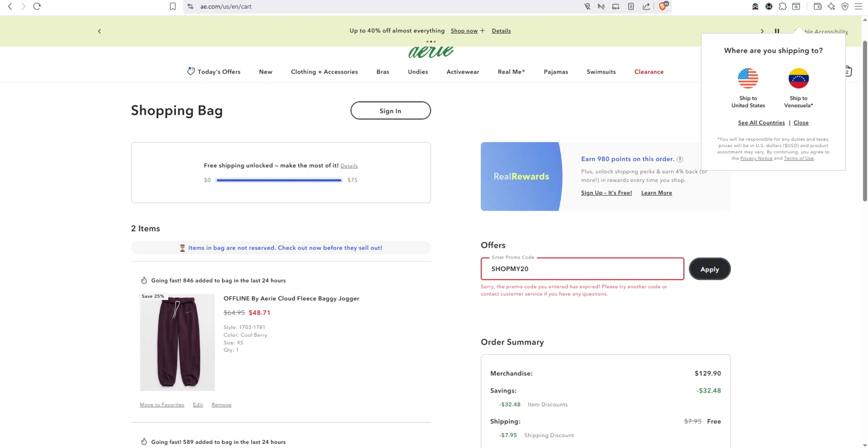
Task: Click the -$7.95 Shipping Discount line
Action: coord(536,435)
